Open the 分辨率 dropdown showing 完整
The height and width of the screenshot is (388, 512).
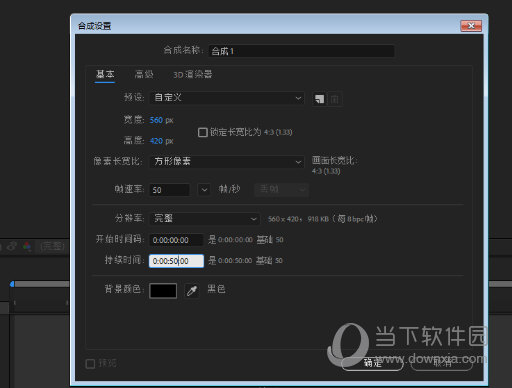click(204, 219)
